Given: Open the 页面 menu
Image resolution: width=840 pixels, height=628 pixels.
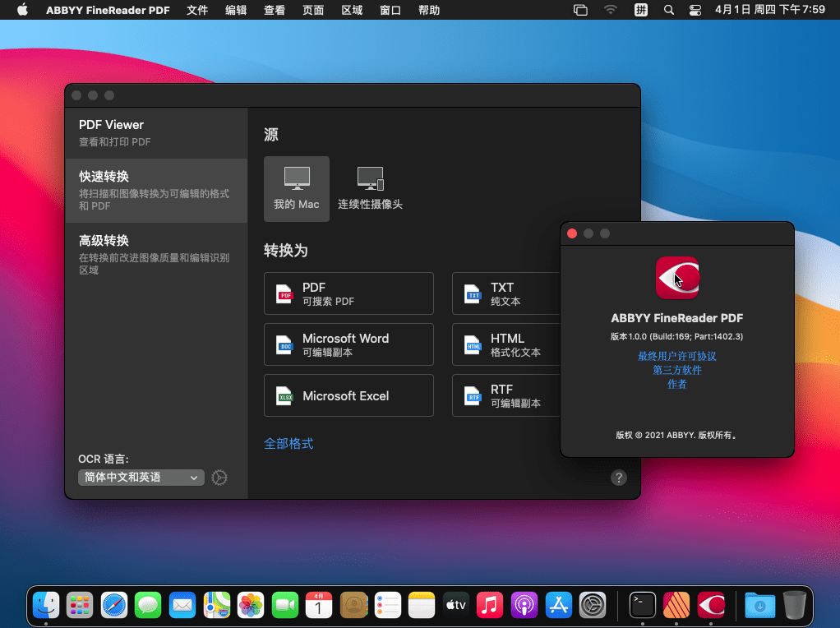Looking at the screenshot, I should (x=313, y=10).
